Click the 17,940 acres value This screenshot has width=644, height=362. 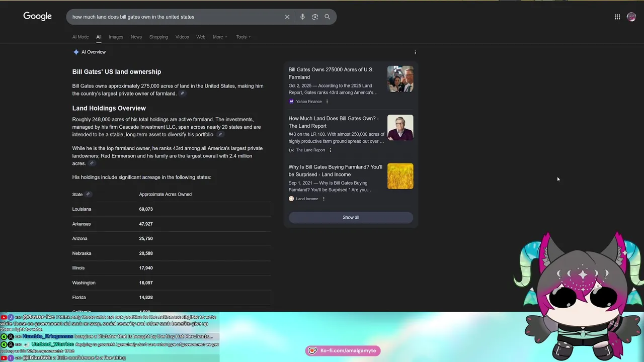coord(146,268)
